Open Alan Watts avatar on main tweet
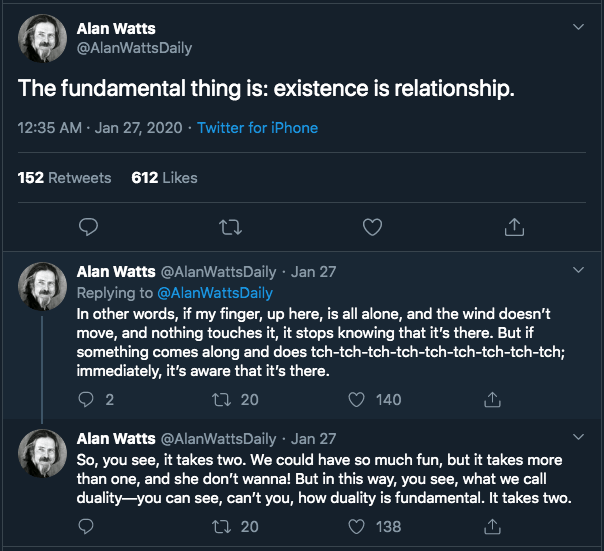 click(42, 40)
